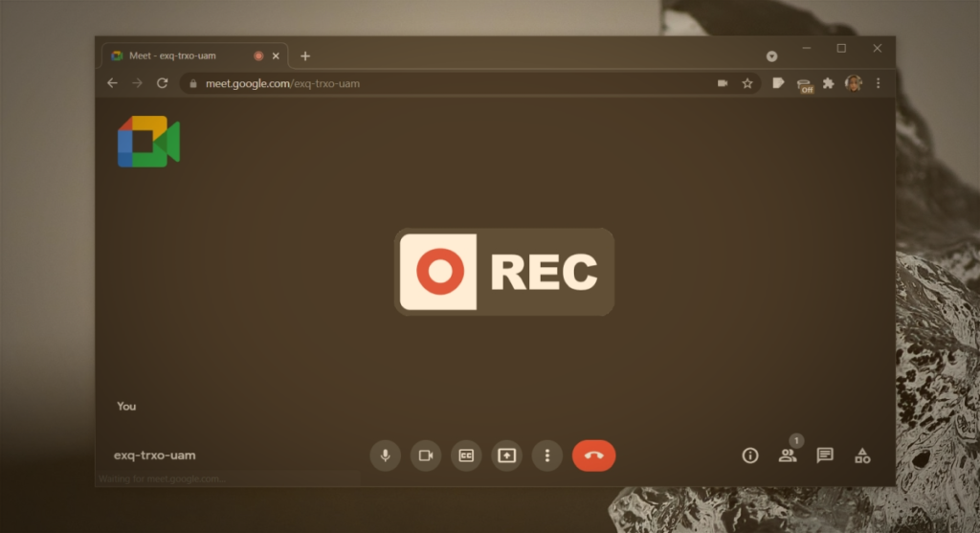Reload the Meet page
This screenshot has width=980, height=533.
162,83
